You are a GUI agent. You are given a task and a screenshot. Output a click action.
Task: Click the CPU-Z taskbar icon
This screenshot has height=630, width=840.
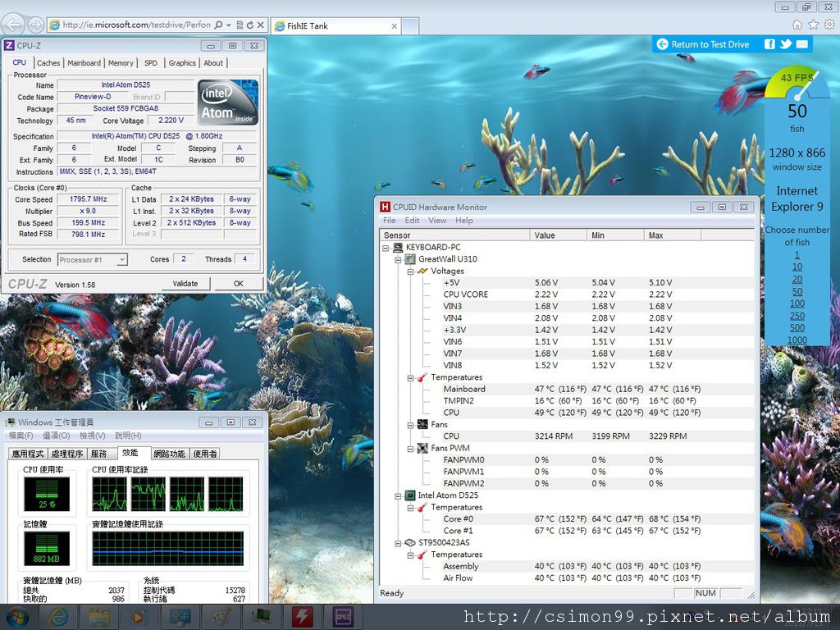click(x=343, y=617)
